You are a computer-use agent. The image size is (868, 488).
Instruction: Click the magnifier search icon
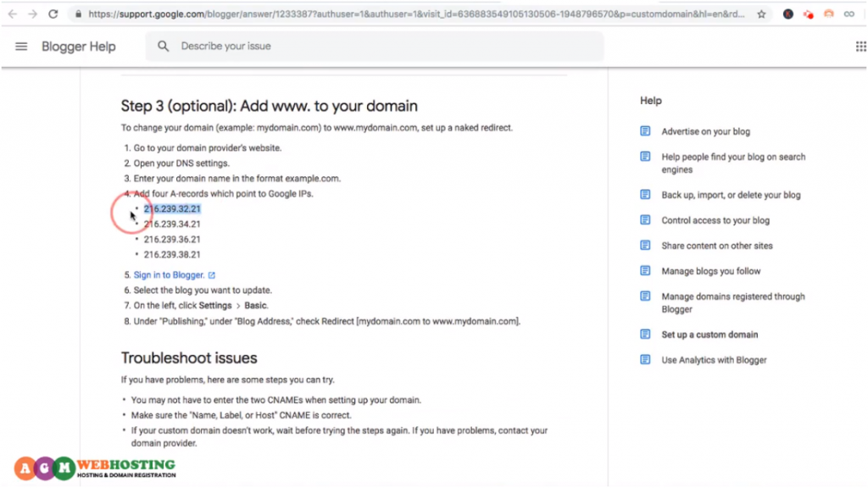[x=163, y=47]
